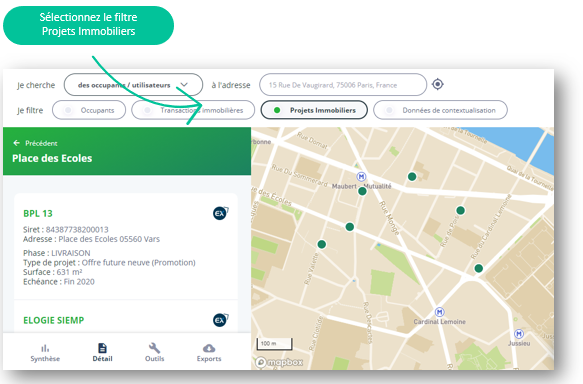This screenshot has width=583, height=384.
Task: Switch to the Détail tab
Action: pyautogui.click(x=102, y=352)
